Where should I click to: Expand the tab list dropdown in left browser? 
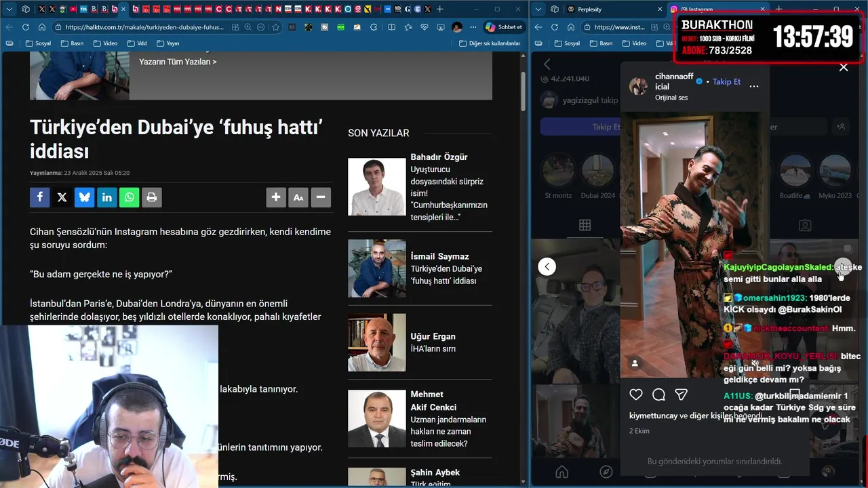[x=9, y=9]
